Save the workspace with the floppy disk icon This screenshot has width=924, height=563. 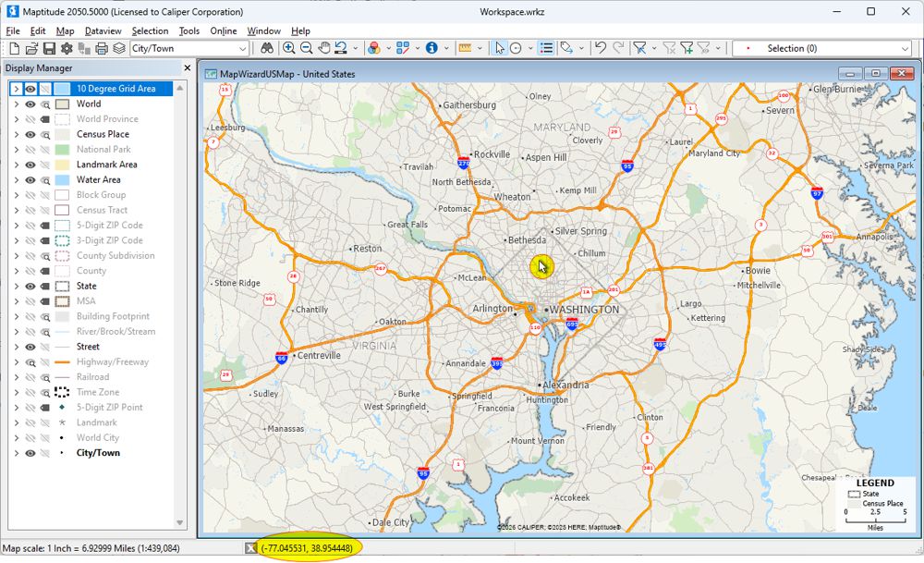[49, 48]
